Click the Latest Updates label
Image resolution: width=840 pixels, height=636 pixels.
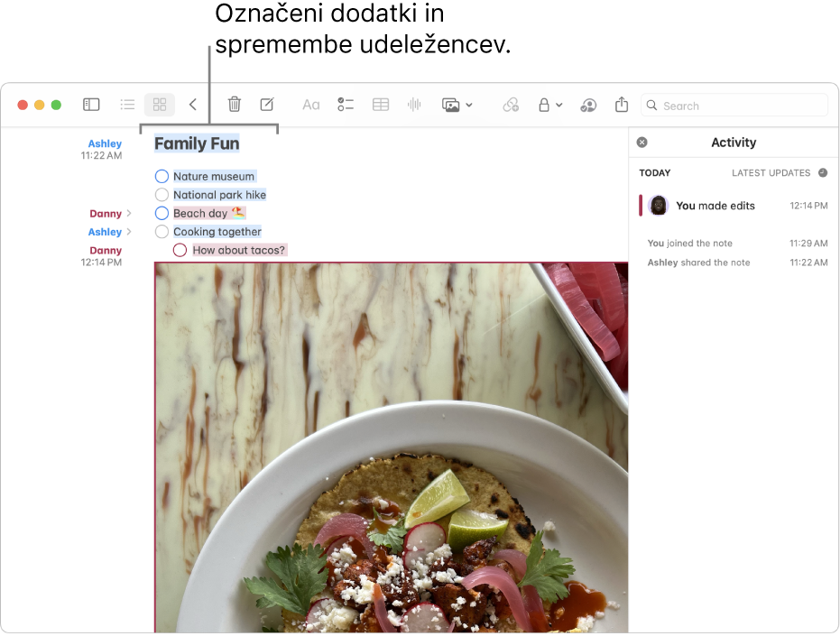[x=771, y=173]
